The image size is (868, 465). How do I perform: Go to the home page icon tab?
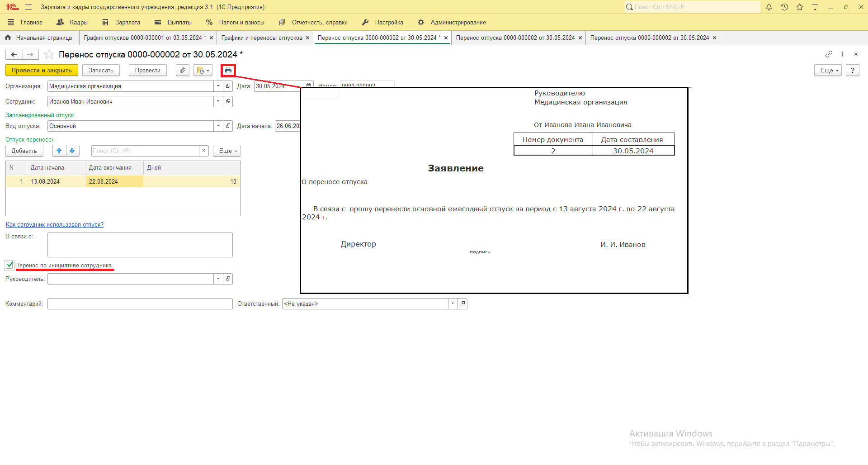[8, 38]
